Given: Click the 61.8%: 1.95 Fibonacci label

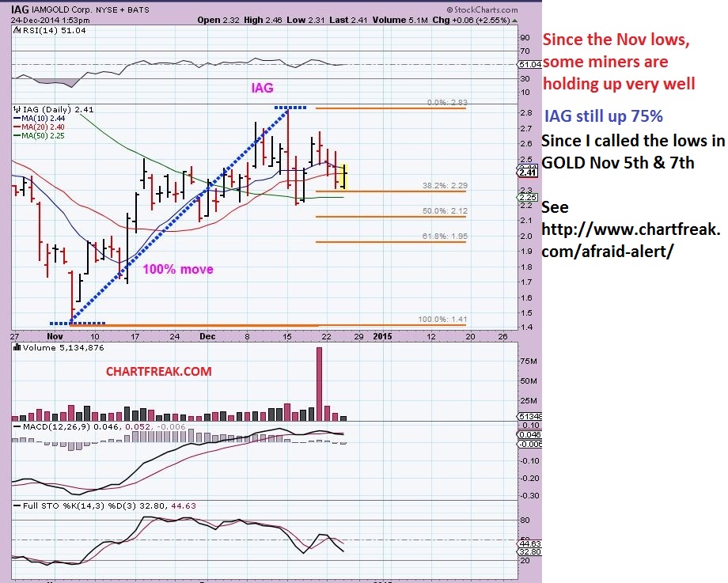Looking at the screenshot, I should (x=445, y=237).
